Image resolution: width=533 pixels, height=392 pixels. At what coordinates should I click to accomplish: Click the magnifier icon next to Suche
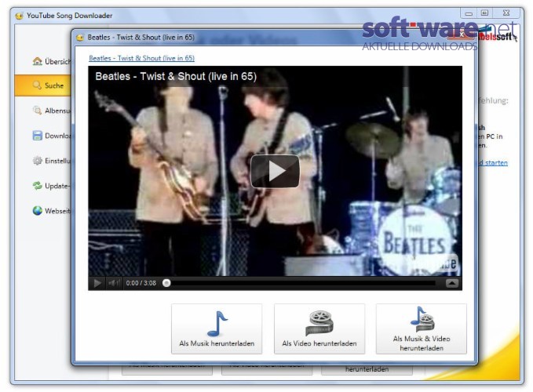(x=37, y=85)
